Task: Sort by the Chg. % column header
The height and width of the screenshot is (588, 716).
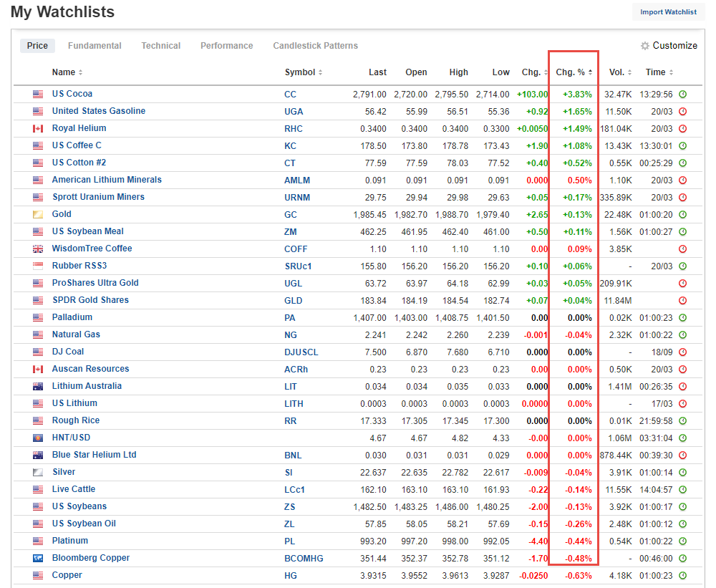Action: click(x=574, y=72)
